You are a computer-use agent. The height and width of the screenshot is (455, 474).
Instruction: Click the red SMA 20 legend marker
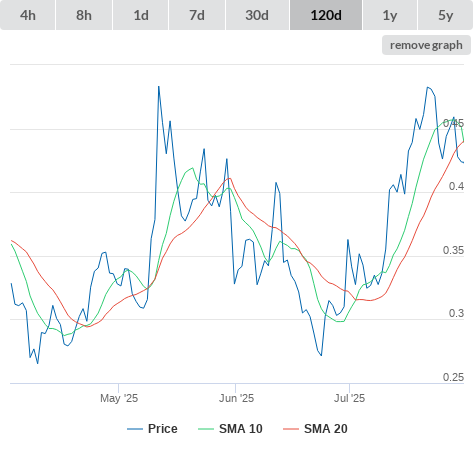click(x=291, y=429)
